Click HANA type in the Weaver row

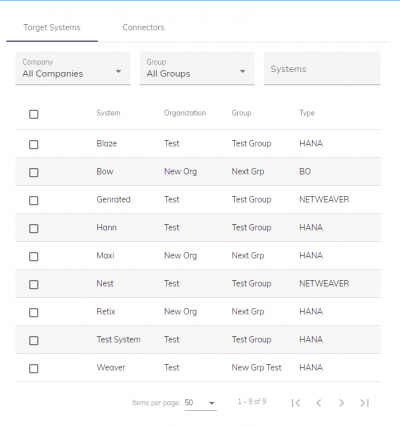311,367
